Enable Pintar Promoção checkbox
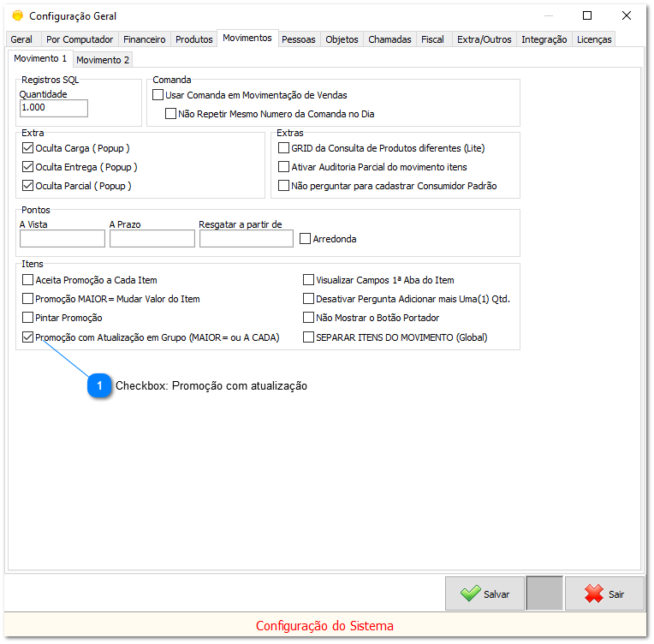The width and height of the screenshot is (654, 644). pyautogui.click(x=27, y=317)
